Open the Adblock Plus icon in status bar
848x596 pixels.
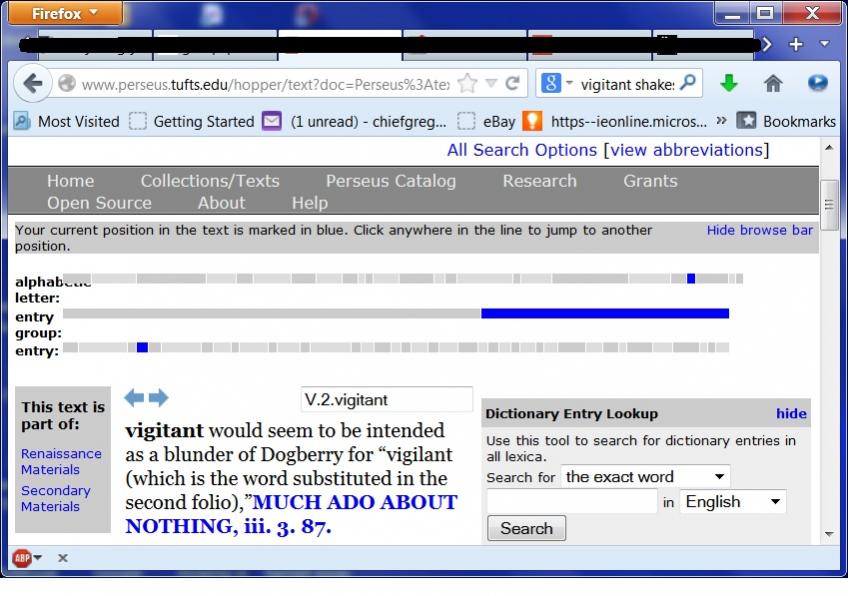pyautogui.click(x=22, y=558)
